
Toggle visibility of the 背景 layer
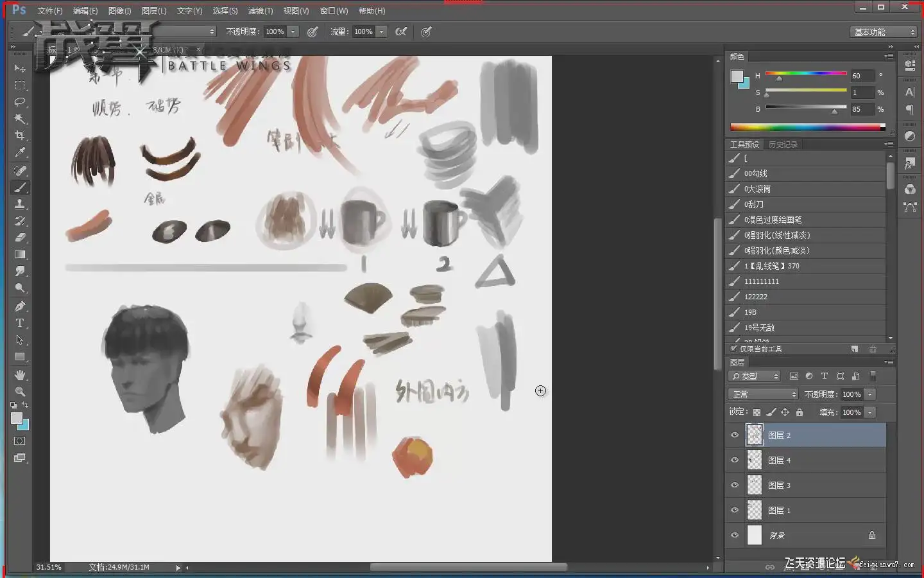point(735,535)
